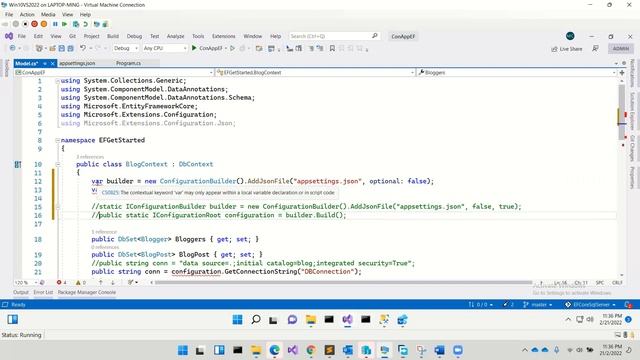Collapse the BlogContext class block
640x360 pixels.
pyautogui.click(x=58, y=164)
